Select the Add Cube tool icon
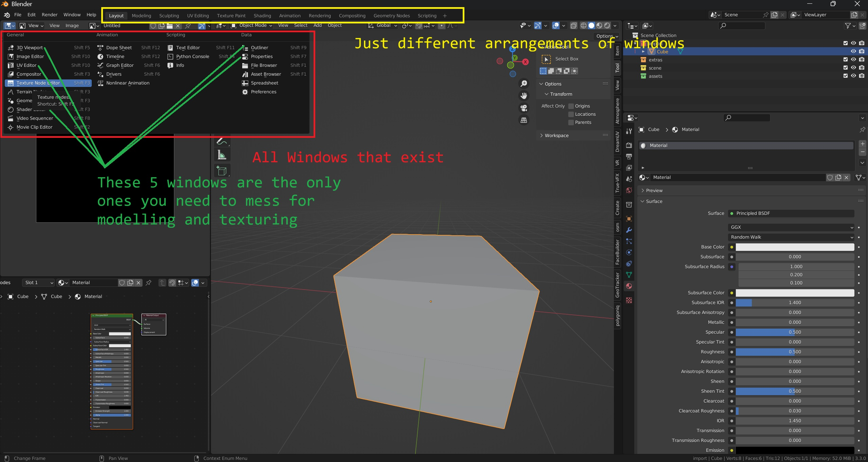The image size is (868, 462). (x=222, y=171)
